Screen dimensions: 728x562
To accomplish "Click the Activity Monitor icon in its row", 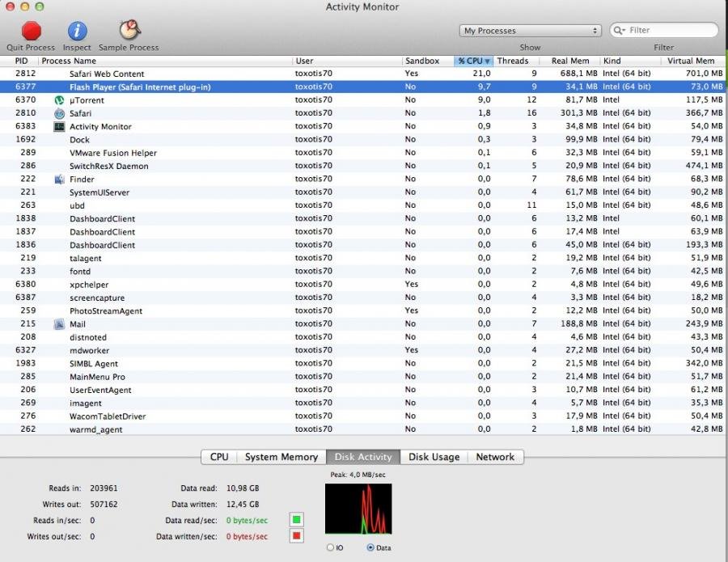I will [x=57, y=126].
